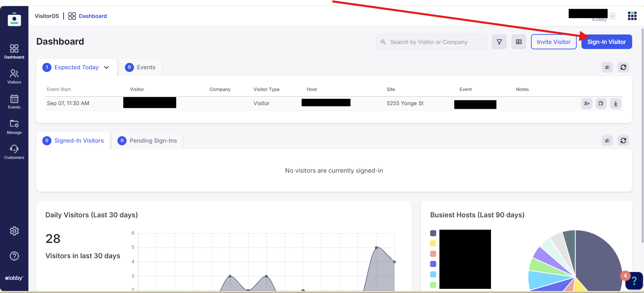The height and width of the screenshot is (293, 644).
Task: Open the Manage section in sidebar
Action: click(x=14, y=127)
